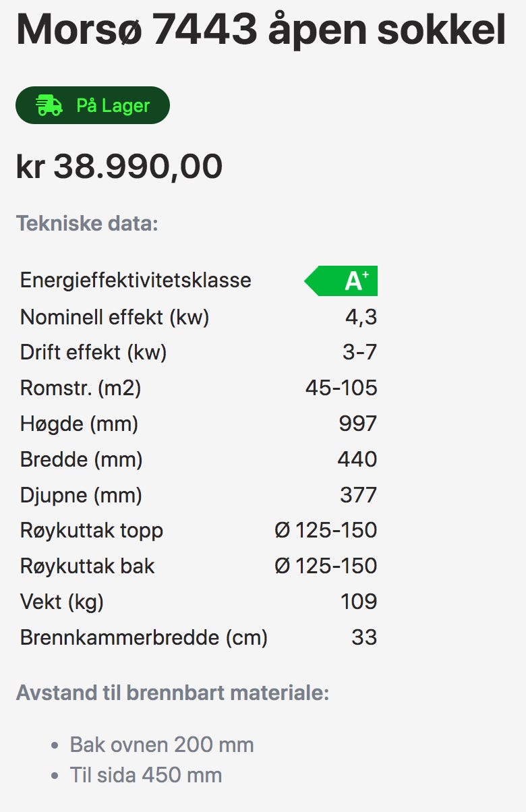Click Avstand til brennbart materiale heading
The image size is (526, 812).
click(x=173, y=693)
